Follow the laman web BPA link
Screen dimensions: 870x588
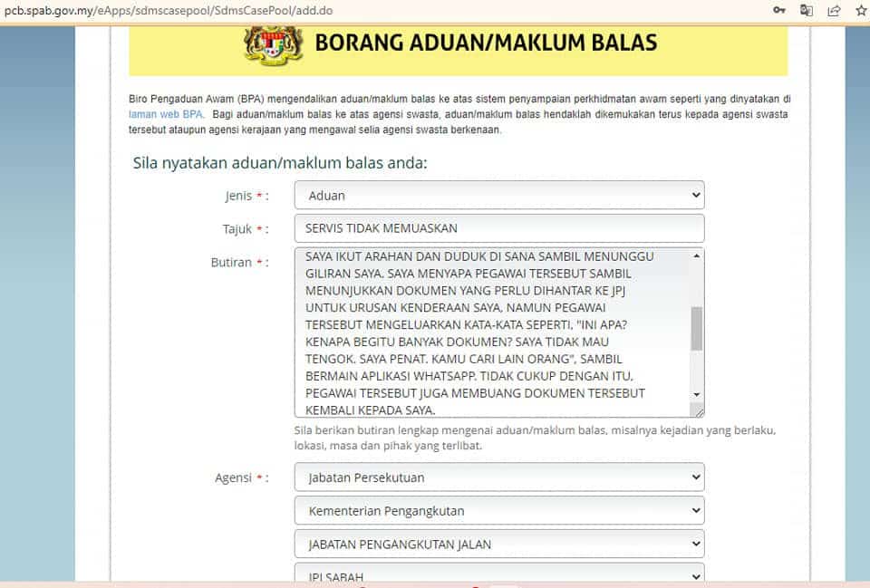click(166, 114)
